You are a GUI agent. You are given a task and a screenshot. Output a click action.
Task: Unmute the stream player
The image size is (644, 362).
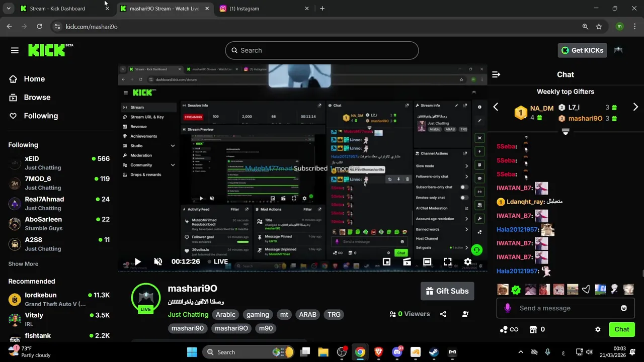tap(158, 261)
